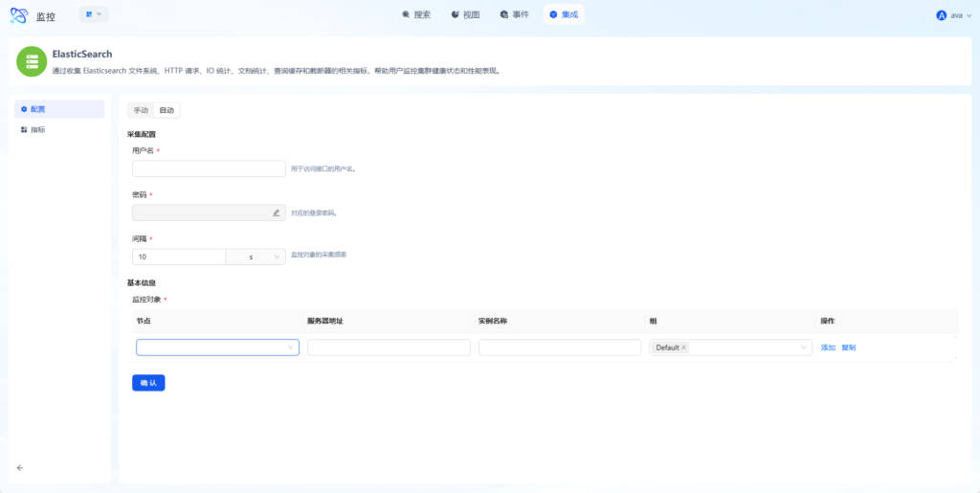
Task: Click the 配置 gear icon
Action: coord(24,109)
